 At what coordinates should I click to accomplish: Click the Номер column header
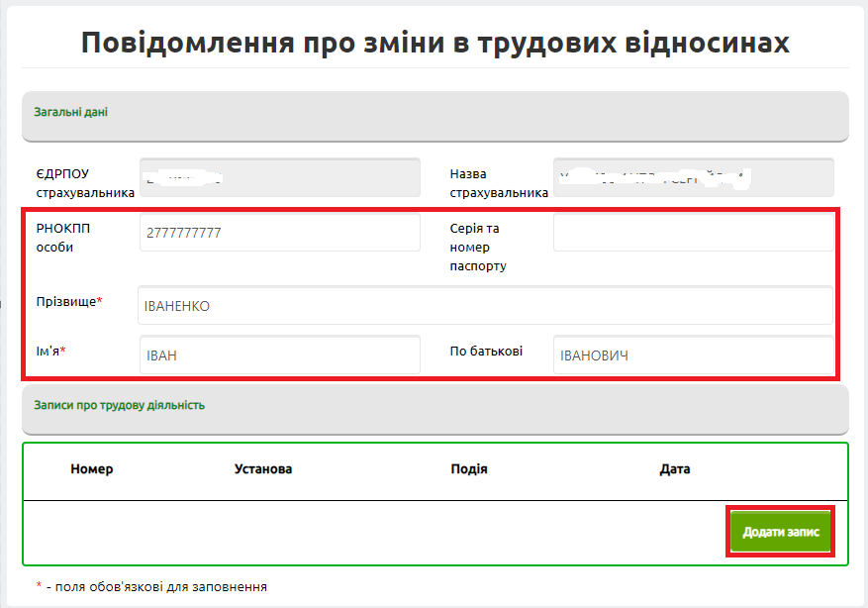(x=92, y=469)
